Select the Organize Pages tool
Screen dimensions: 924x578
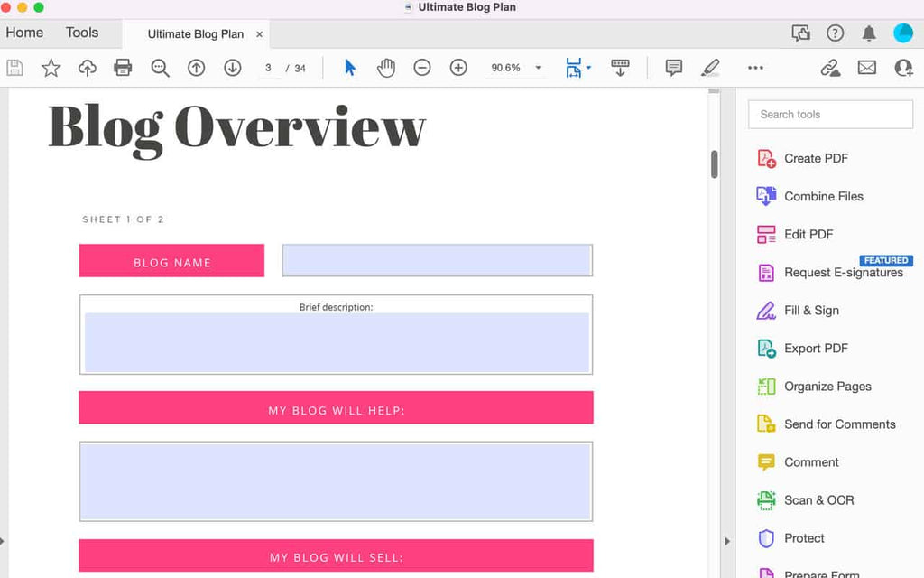[x=827, y=386]
